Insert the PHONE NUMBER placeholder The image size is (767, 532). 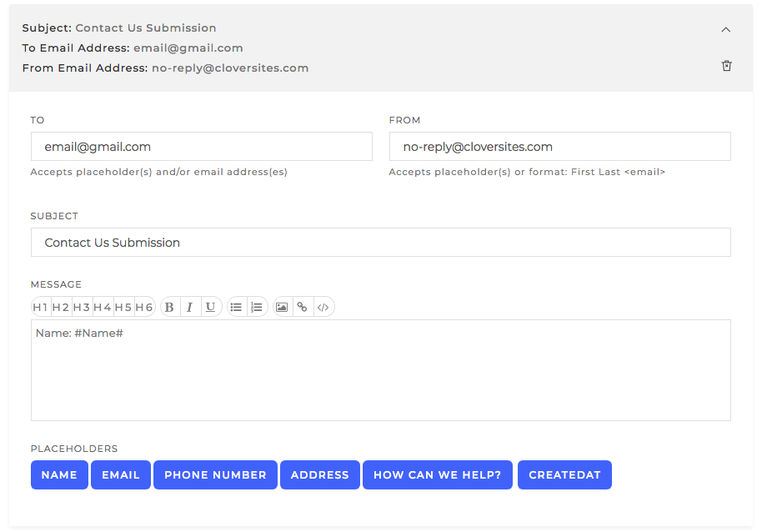214,474
